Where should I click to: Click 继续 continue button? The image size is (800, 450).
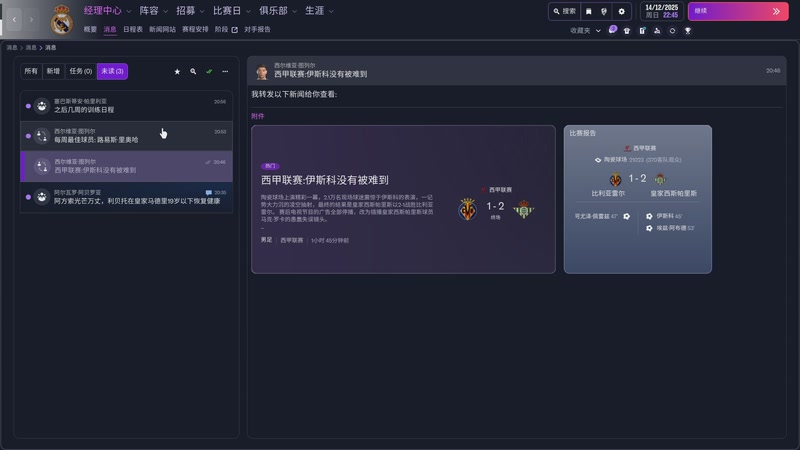[738, 11]
